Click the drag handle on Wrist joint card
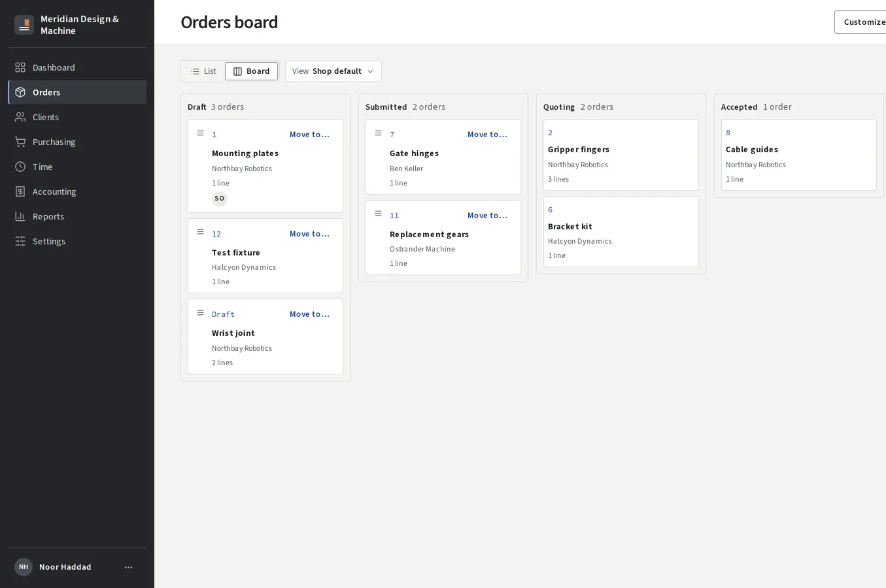This screenshot has width=886, height=588. coord(200,313)
